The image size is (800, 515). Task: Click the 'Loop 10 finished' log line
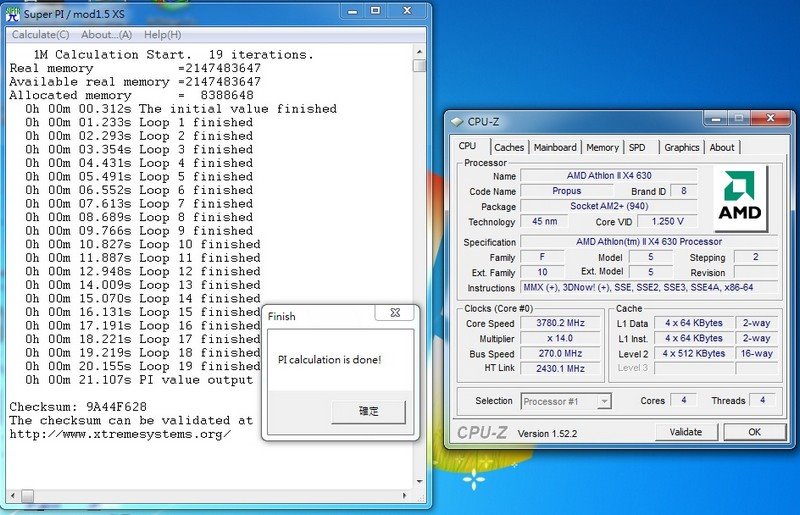point(143,244)
